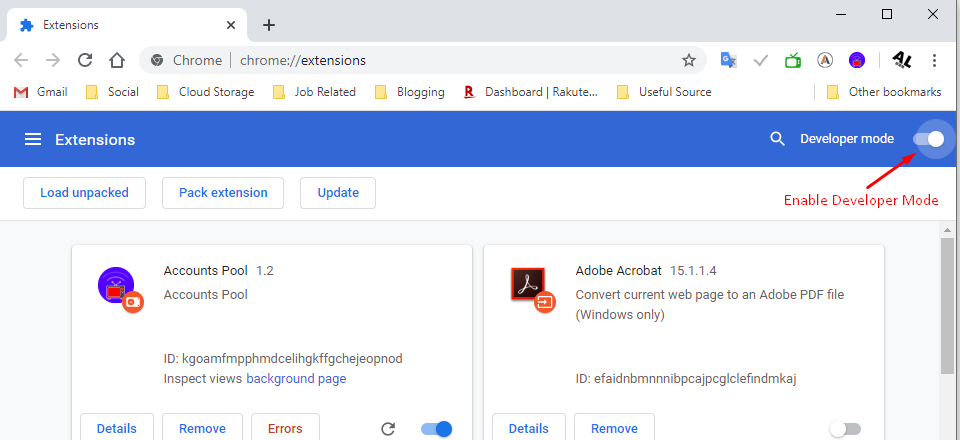960x440 pixels.
Task: Reload the Accounts Pool extension
Action: click(388, 429)
